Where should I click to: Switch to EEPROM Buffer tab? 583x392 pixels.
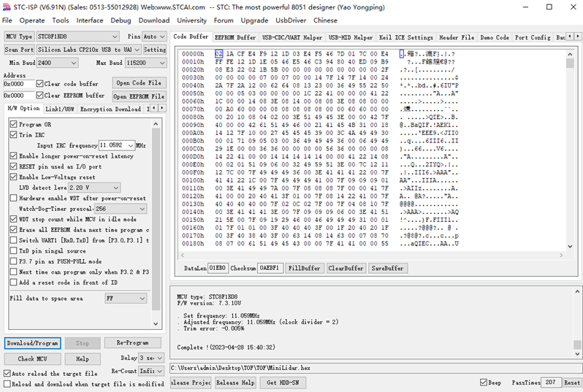235,37
